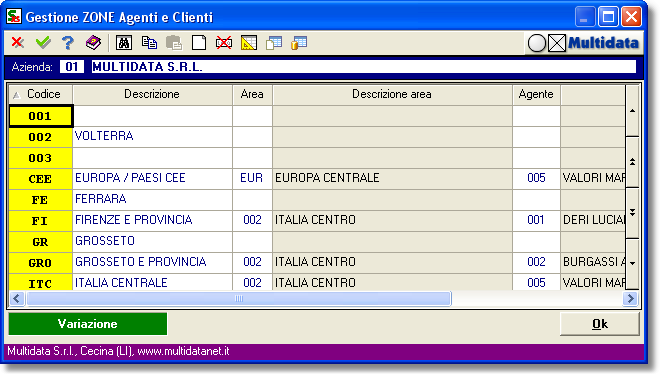Jump to first record with top arrow

pyautogui.click(x=632, y=111)
